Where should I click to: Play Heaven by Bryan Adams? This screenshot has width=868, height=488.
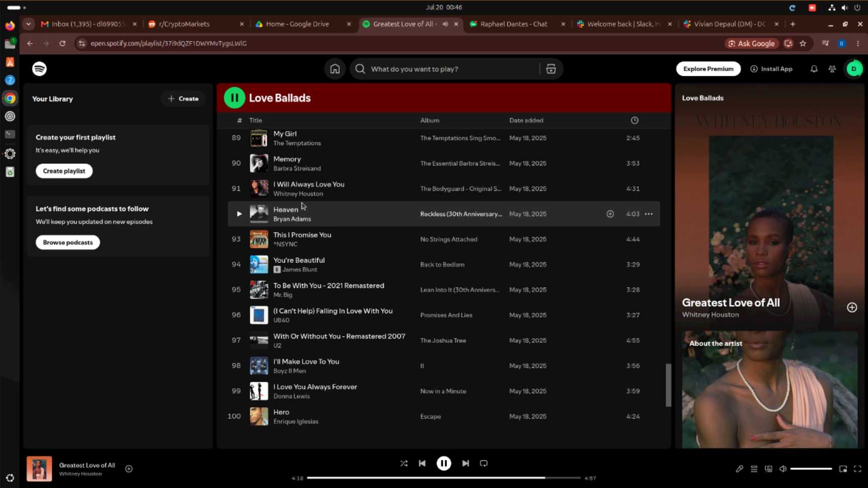click(x=239, y=214)
